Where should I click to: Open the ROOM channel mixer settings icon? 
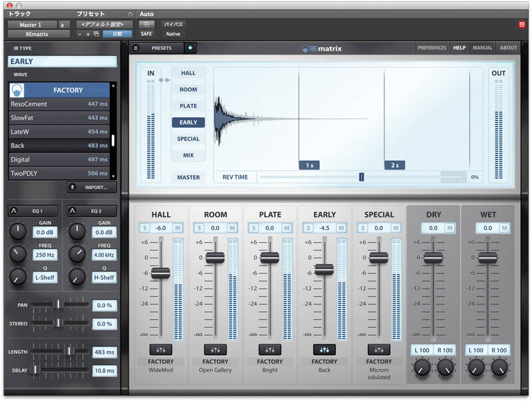tap(215, 350)
